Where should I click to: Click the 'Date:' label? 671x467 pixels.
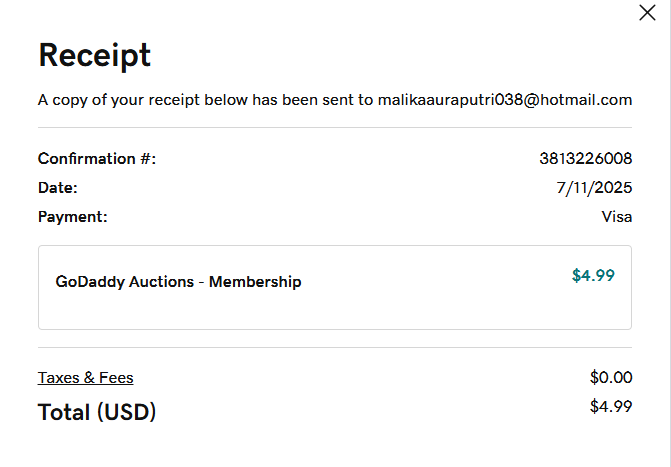[57, 187]
